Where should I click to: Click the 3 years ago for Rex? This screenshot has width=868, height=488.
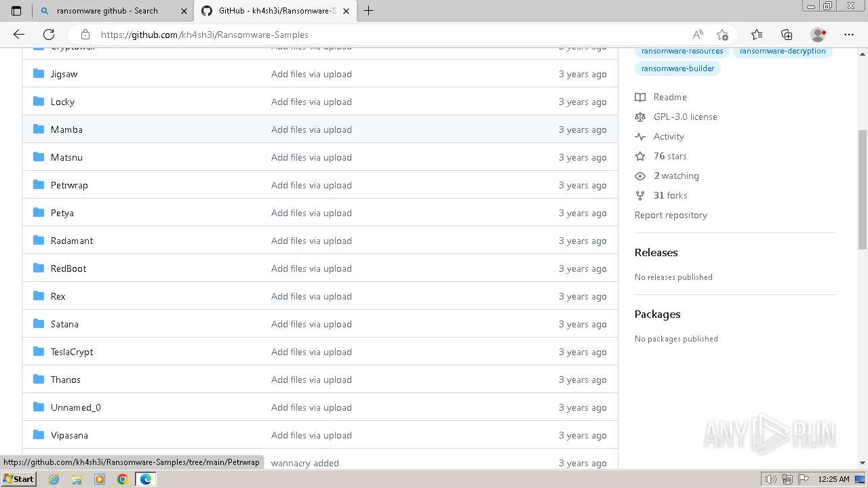(x=583, y=296)
